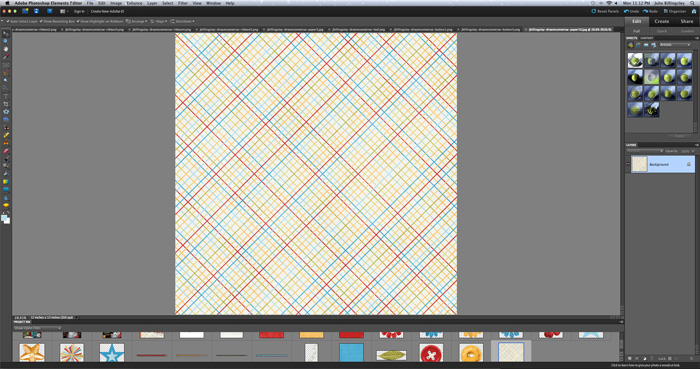
Task: Select the Eyedropper tool
Action: tap(6, 57)
